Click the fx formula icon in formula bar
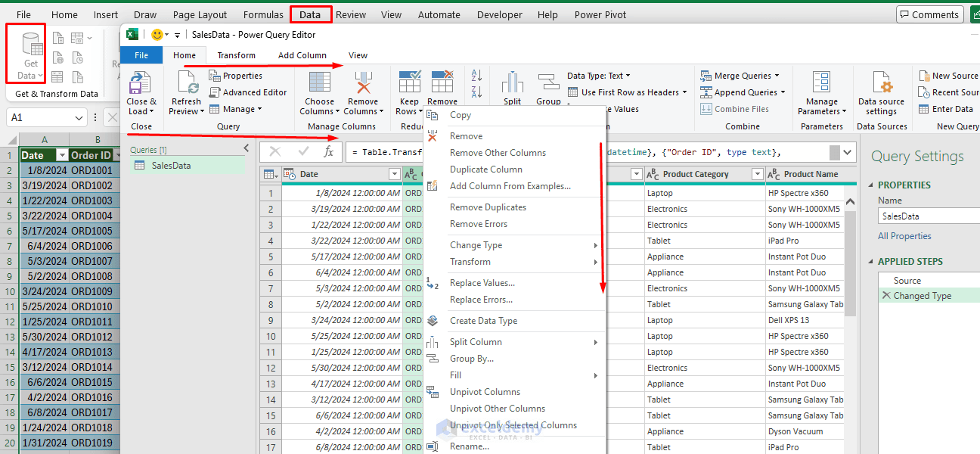Image resolution: width=980 pixels, height=454 pixels. click(x=328, y=152)
